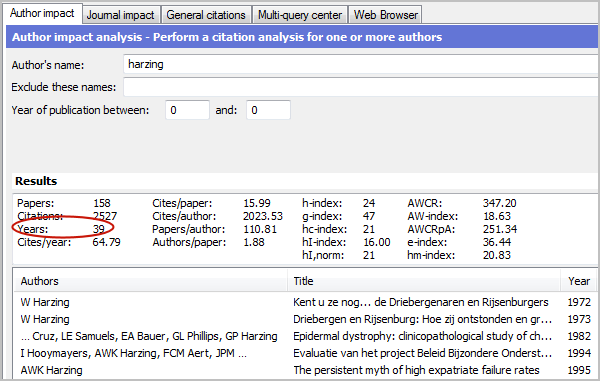The width and height of the screenshot is (600, 381).
Task: Click the Cites/paper value 15.99
Action: coord(257,203)
